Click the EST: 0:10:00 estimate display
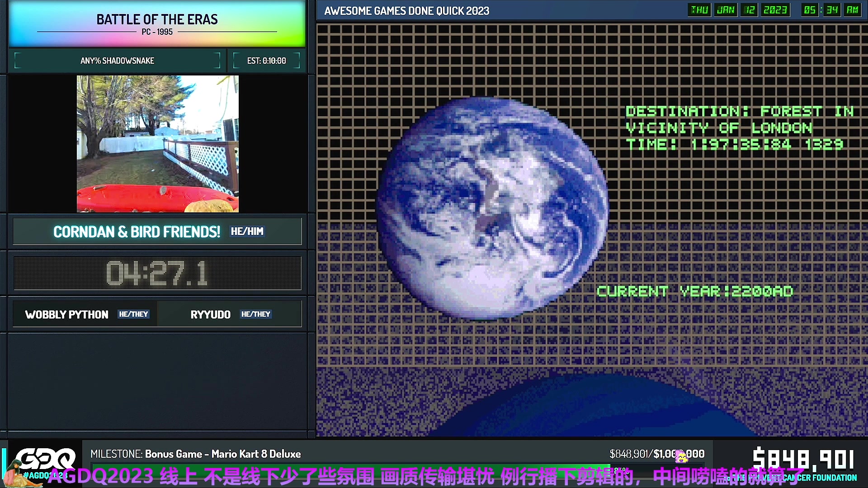The width and height of the screenshot is (868, 488). (267, 60)
